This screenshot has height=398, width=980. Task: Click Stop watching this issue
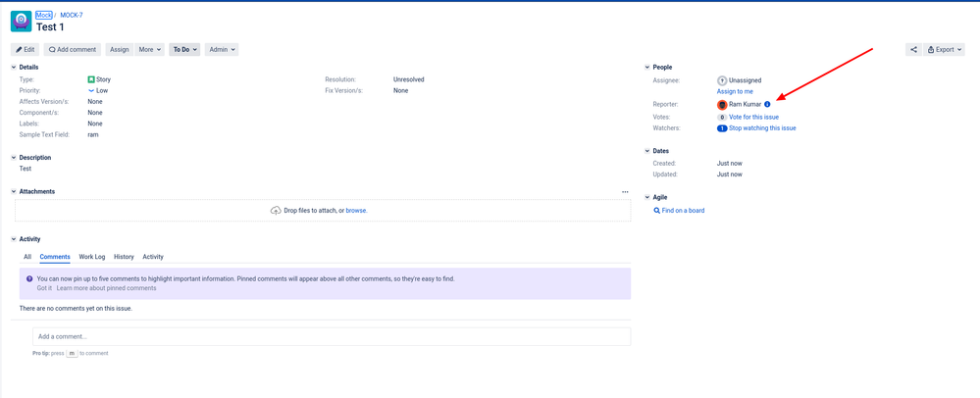762,128
